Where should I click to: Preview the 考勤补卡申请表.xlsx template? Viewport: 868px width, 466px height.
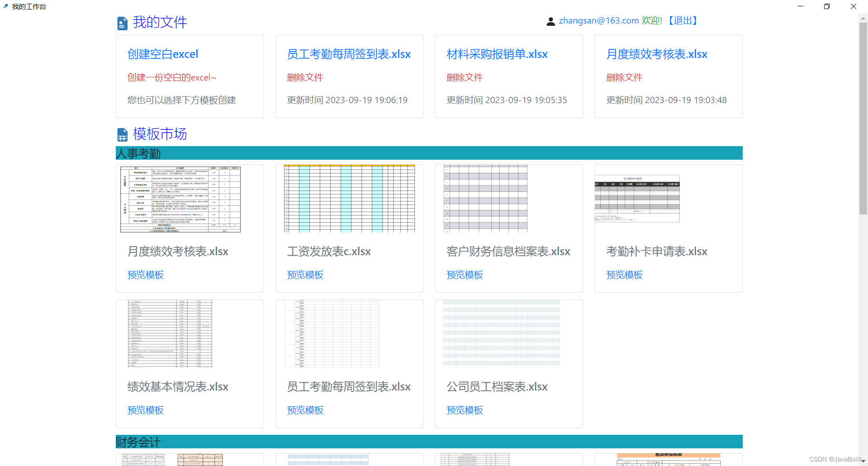point(624,275)
